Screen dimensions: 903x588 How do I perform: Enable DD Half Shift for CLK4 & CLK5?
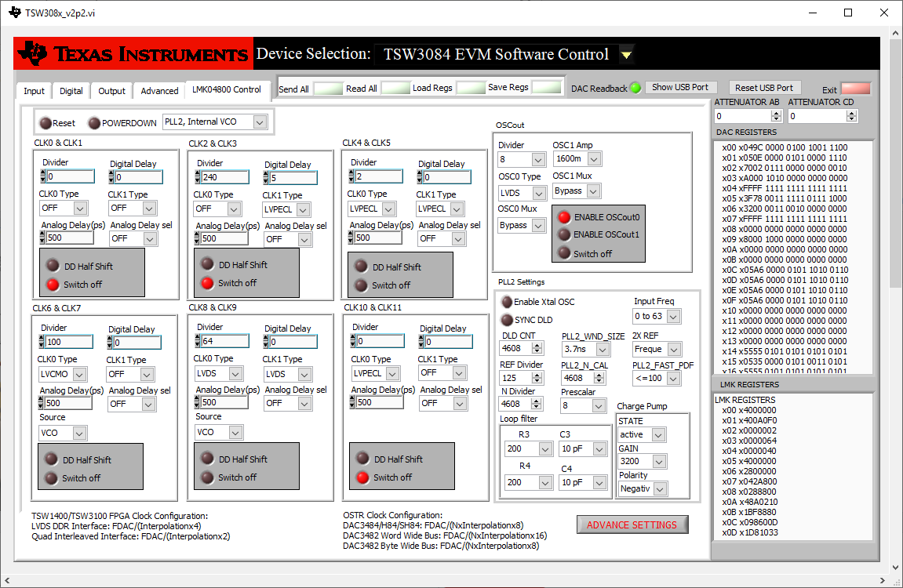361,266
